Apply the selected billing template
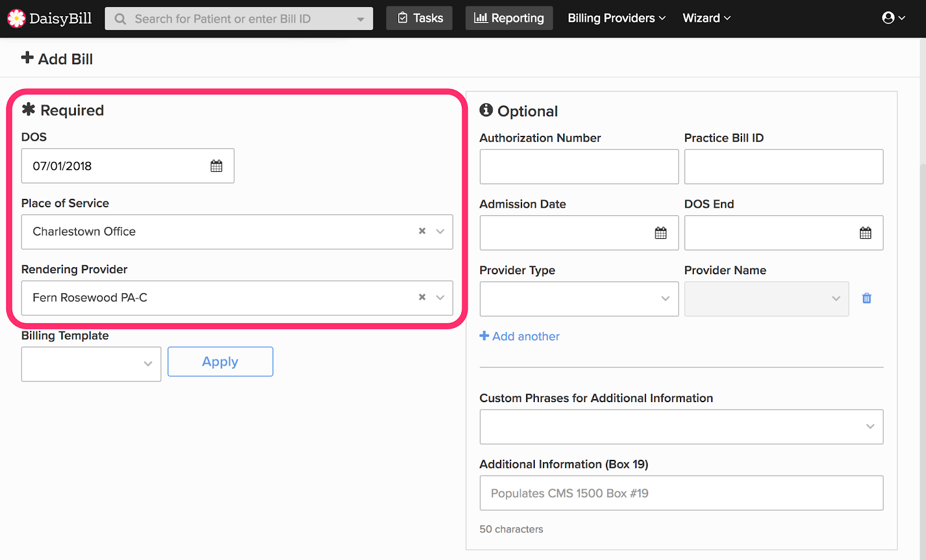The image size is (926, 560). click(221, 362)
